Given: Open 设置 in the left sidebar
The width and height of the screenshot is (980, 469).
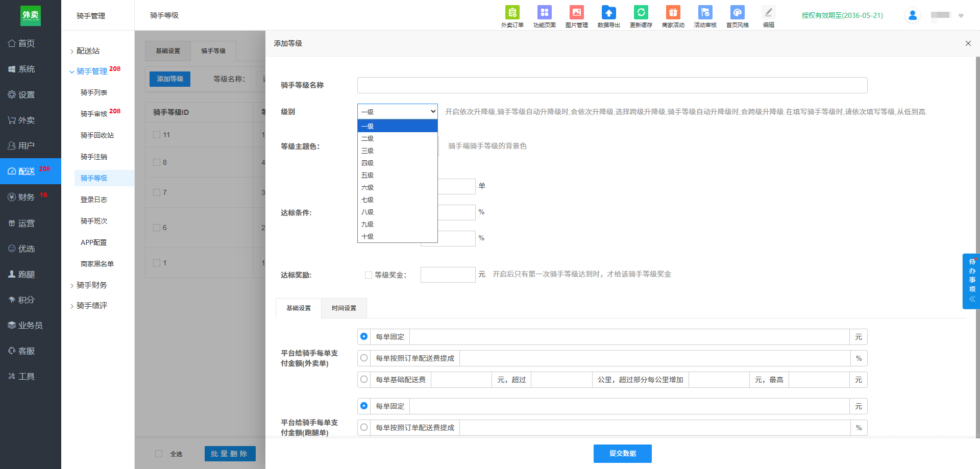Looking at the screenshot, I should pos(31,94).
